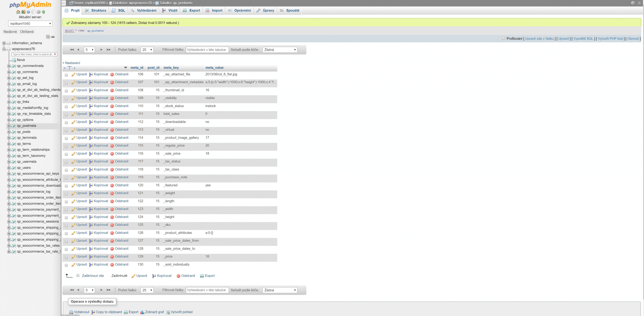644x316 pixels.
Task: Switch to the Struktura tab
Action: coord(96,11)
